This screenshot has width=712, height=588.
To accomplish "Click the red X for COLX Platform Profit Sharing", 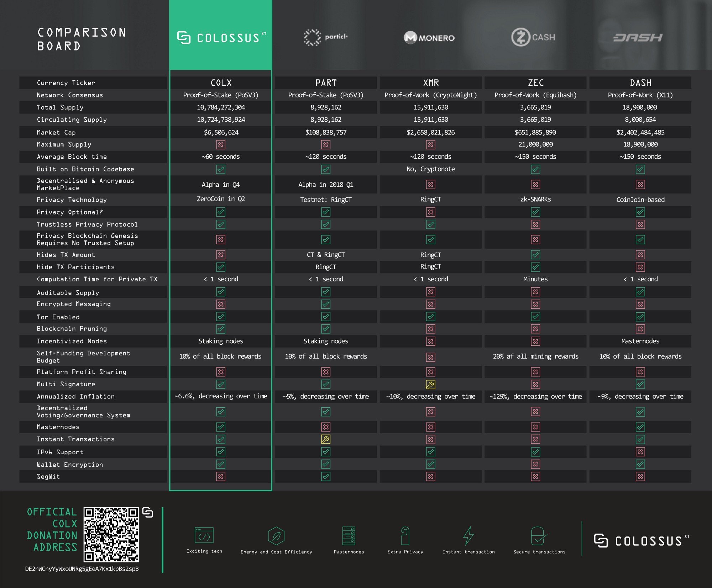I will click(x=221, y=372).
